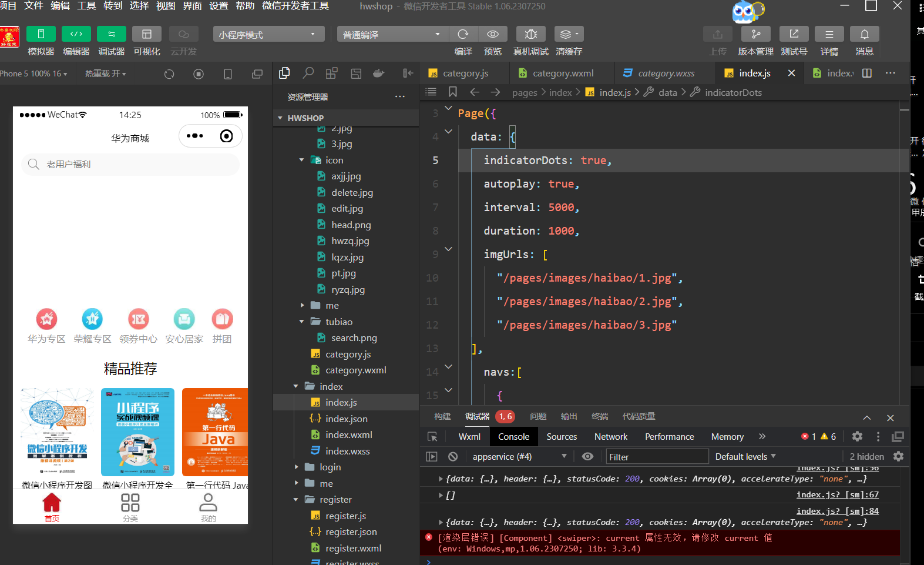The width and height of the screenshot is (924, 565).
Task: Open the hot reload dropdown
Action: 106,73
